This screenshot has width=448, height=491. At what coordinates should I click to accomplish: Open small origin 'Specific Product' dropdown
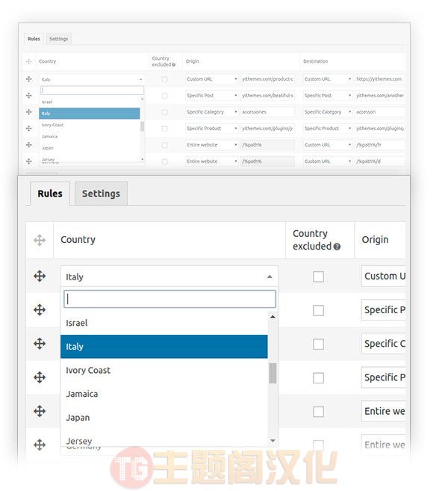[x=212, y=129]
